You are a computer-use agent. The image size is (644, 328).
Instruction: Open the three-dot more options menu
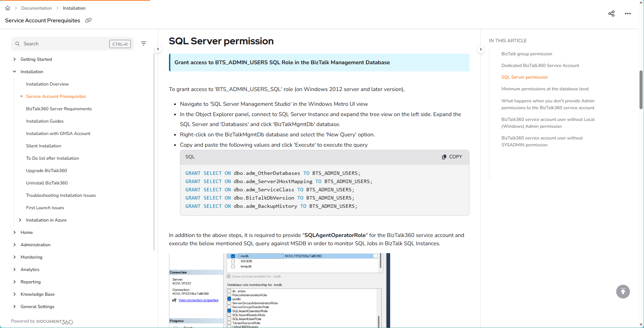(628, 14)
